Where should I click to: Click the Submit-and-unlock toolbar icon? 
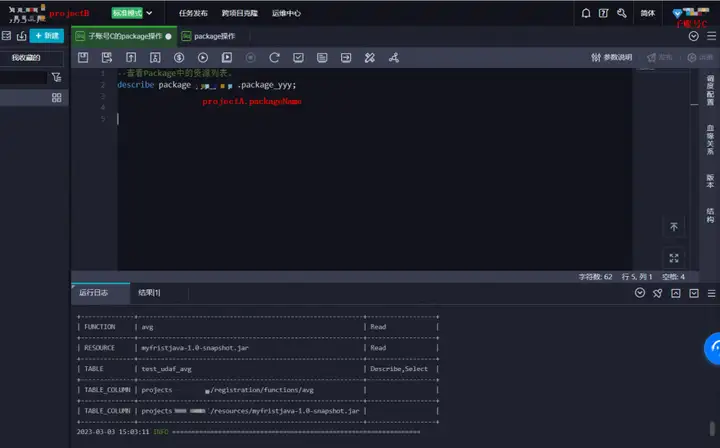(x=155, y=57)
